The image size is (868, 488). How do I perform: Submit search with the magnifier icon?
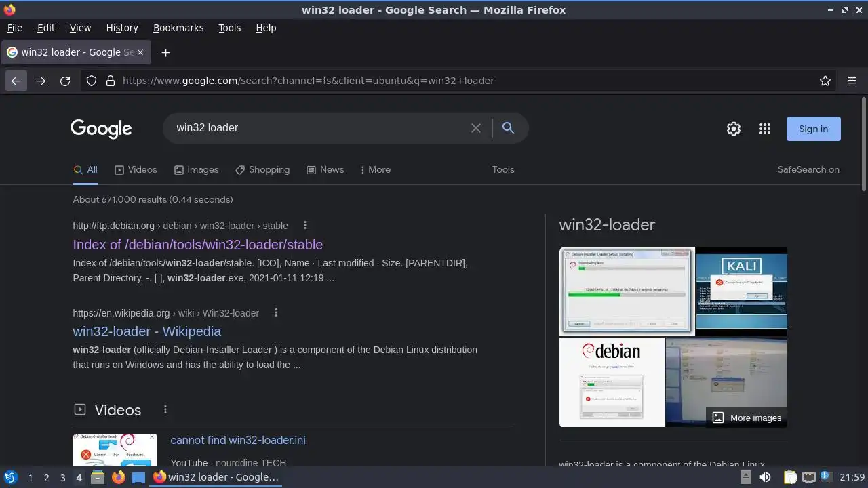pos(508,128)
